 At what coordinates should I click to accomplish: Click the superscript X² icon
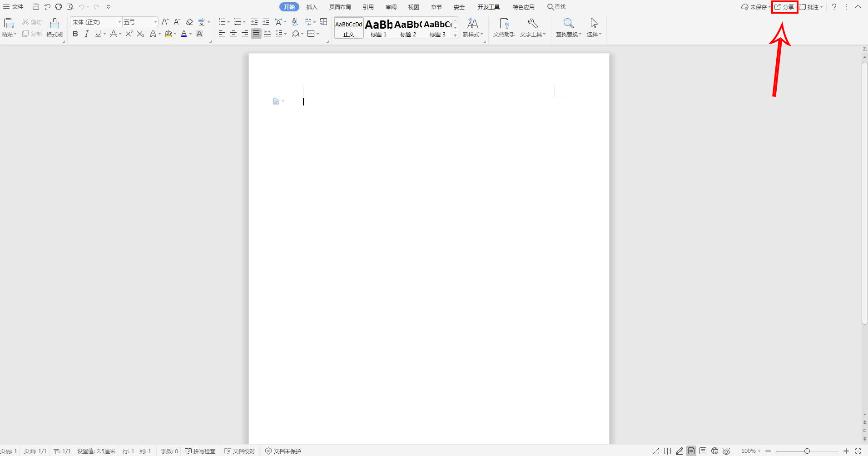pos(129,34)
